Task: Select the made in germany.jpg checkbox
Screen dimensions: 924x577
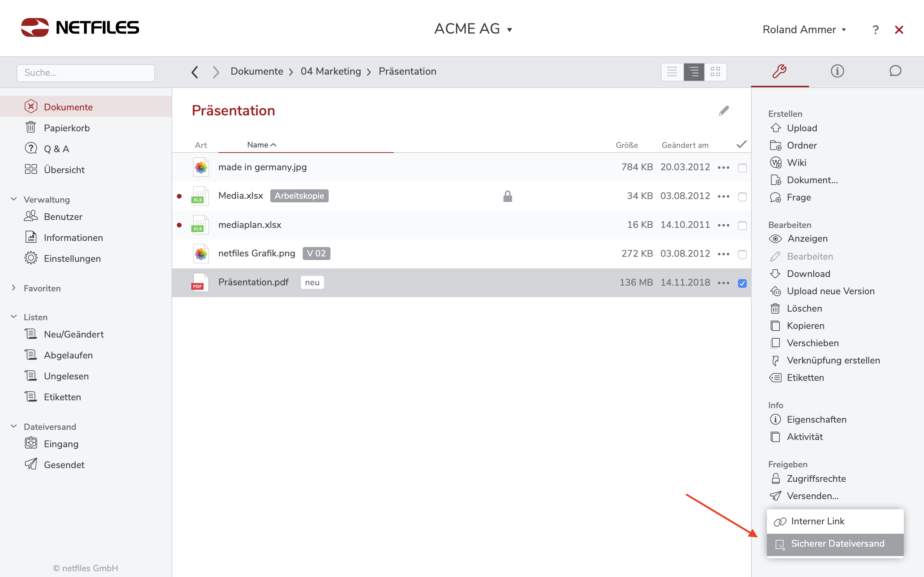Action: point(742,168)
